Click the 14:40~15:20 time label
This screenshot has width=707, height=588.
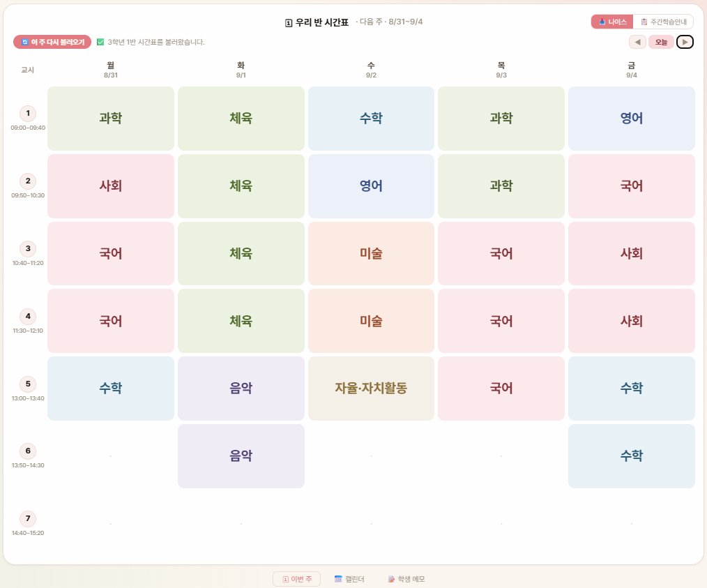pos(28,533)
